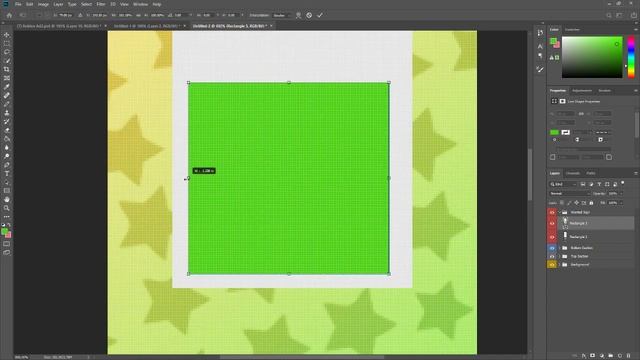Open the Window menu
The image size is (640, 360).
coord(140,4)
